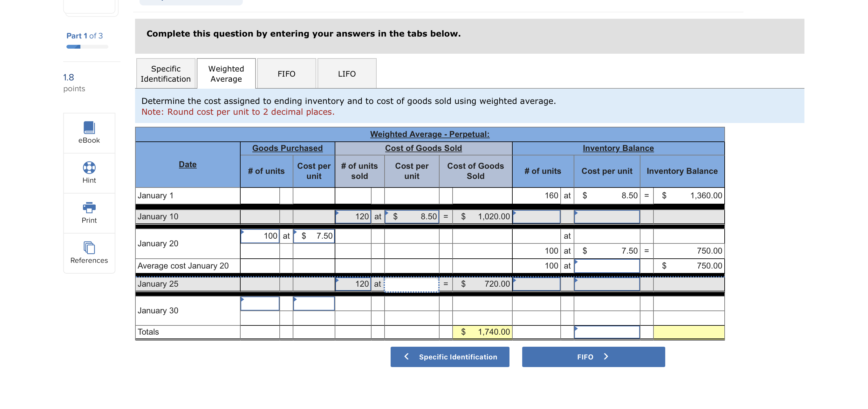Click the Part 1 of 3 label
The image size is (868, 409).
(85, 36)
